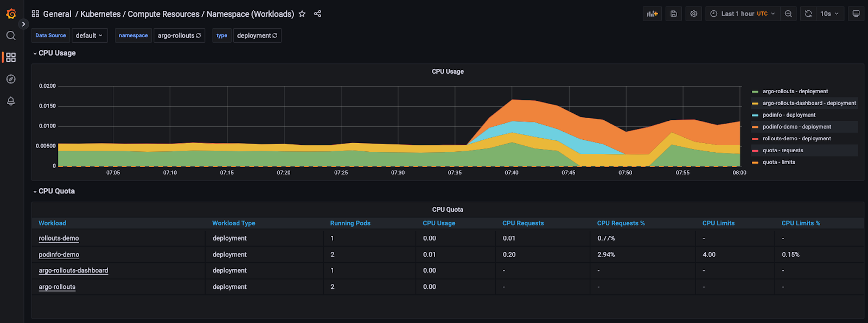Click the red quota - requests color swatch
This screenshot has width=868, height=323.
point(755,151)
